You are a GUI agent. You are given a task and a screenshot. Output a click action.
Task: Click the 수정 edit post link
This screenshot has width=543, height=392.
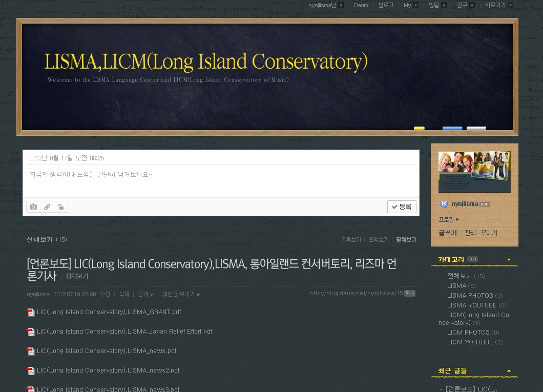(105, 294)
